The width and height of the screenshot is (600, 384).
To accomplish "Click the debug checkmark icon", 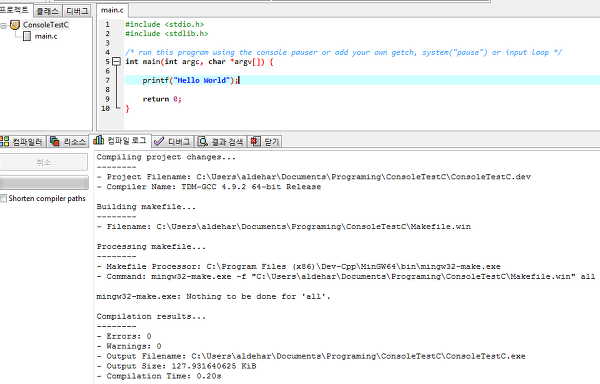I will tap(159, 142).
